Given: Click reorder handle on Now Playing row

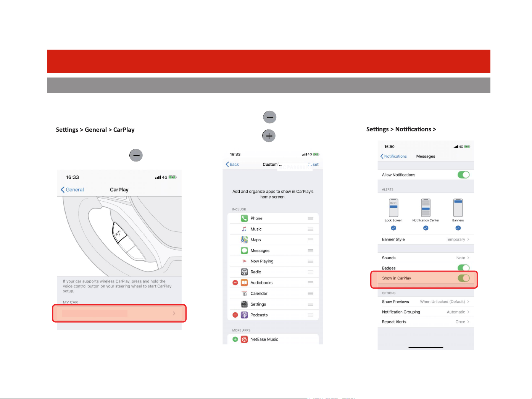Looking at the screenshot, I should (311, 261).
